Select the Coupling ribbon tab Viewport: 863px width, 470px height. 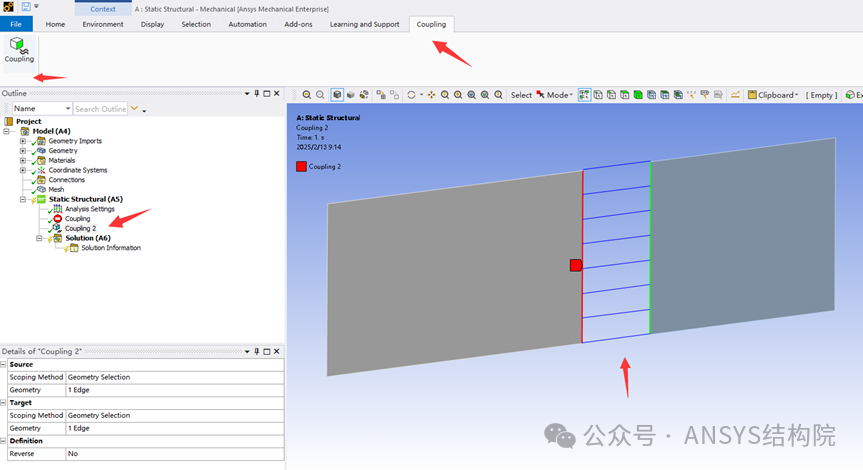coord(431,24)
